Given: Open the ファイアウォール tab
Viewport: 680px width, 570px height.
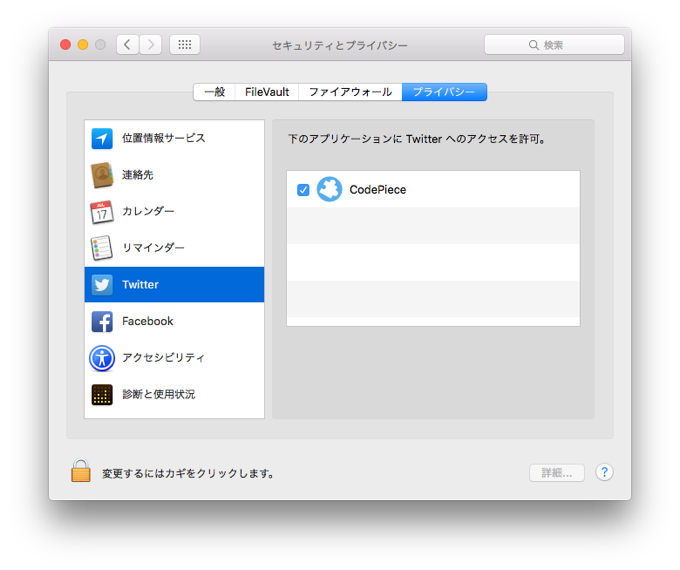Looking at the screenshot, I should pyautogui.click(x=350, y=92).
